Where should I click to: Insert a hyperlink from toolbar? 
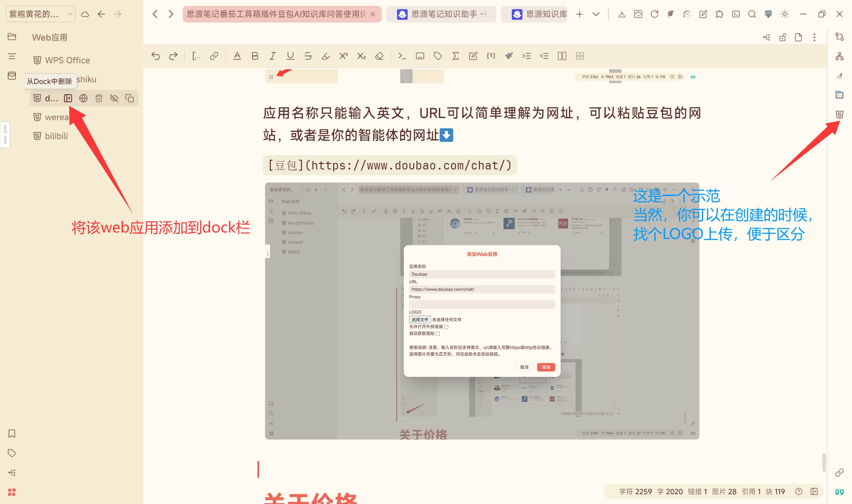click(214, 56)
